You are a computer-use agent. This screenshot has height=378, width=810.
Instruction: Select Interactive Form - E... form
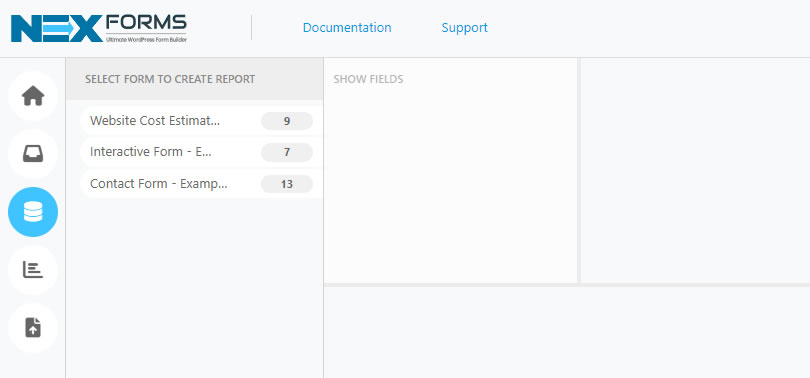(x=201, y=152)
